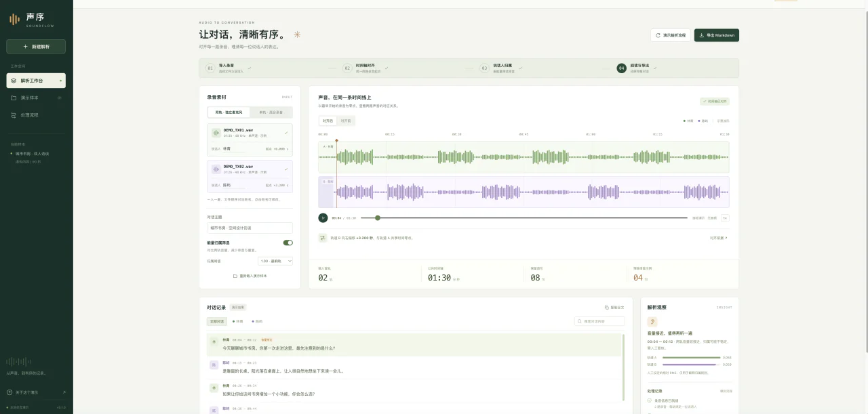Click the green track A waveform

[524, 157]
